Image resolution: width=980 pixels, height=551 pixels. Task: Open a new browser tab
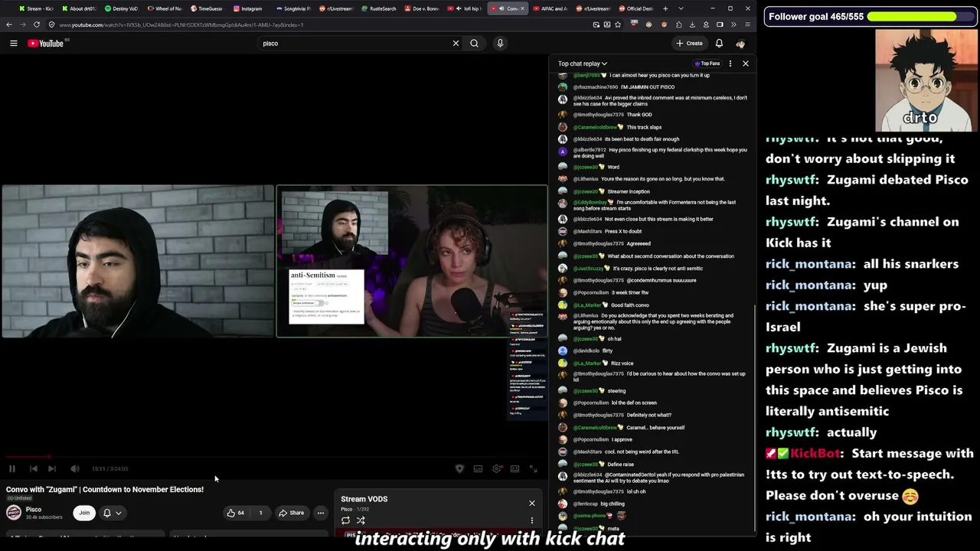click(x=665, y=8)
